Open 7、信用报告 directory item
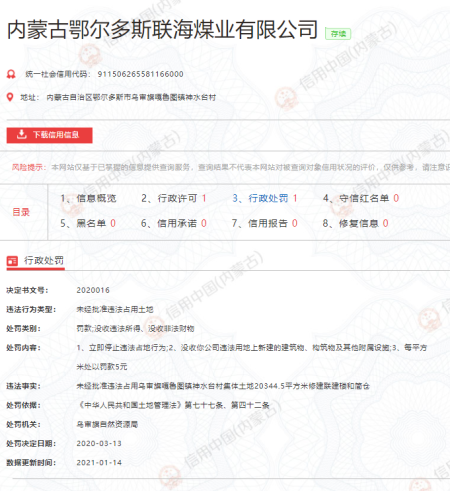The width and height of the screenshot is (450, 491). 265,223
